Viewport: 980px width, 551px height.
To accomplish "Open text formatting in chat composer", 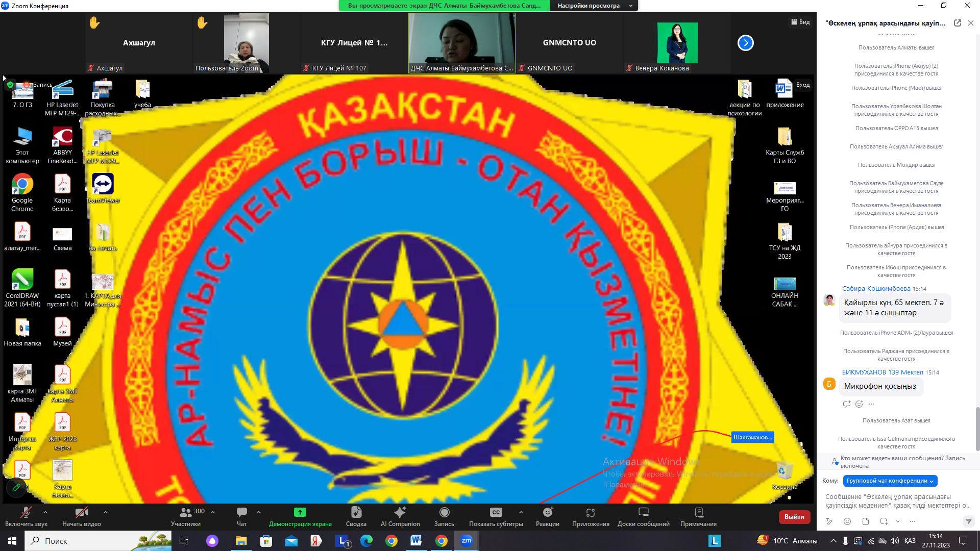I will (829, 521).
